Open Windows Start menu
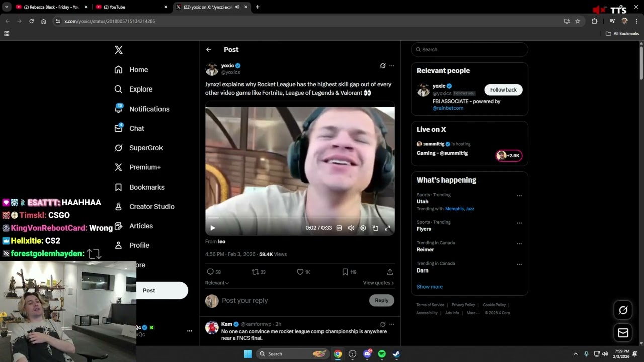 (248, 354)
